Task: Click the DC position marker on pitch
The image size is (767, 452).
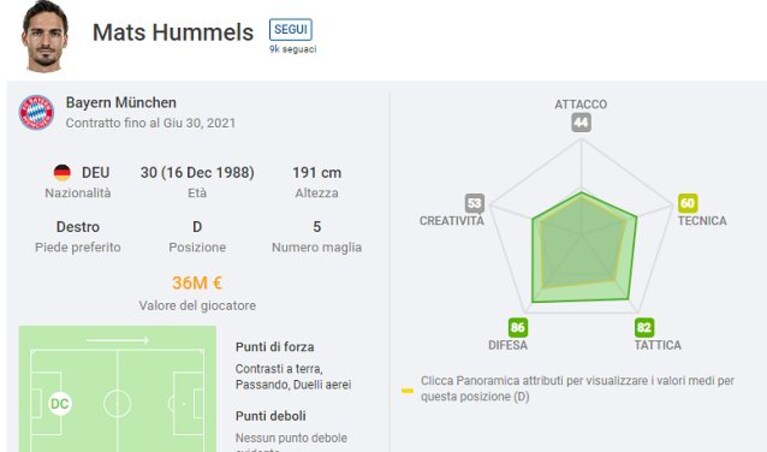Action: coord(60,404)
